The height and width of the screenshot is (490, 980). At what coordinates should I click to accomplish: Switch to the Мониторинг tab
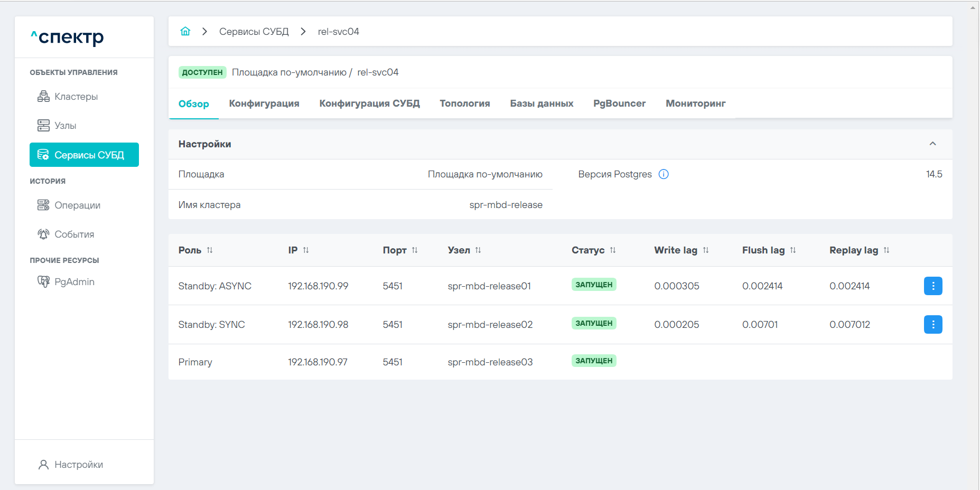pos(695,103)
